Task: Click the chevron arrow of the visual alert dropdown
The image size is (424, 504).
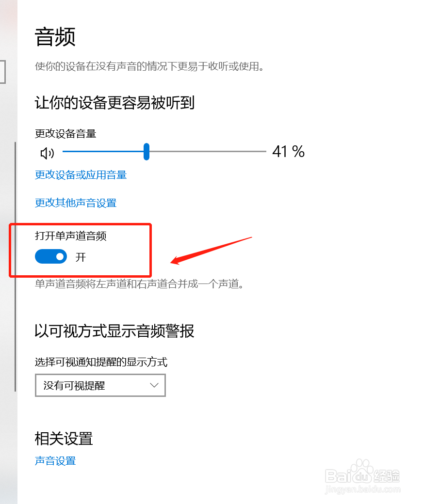Action: tap(154, 385)
